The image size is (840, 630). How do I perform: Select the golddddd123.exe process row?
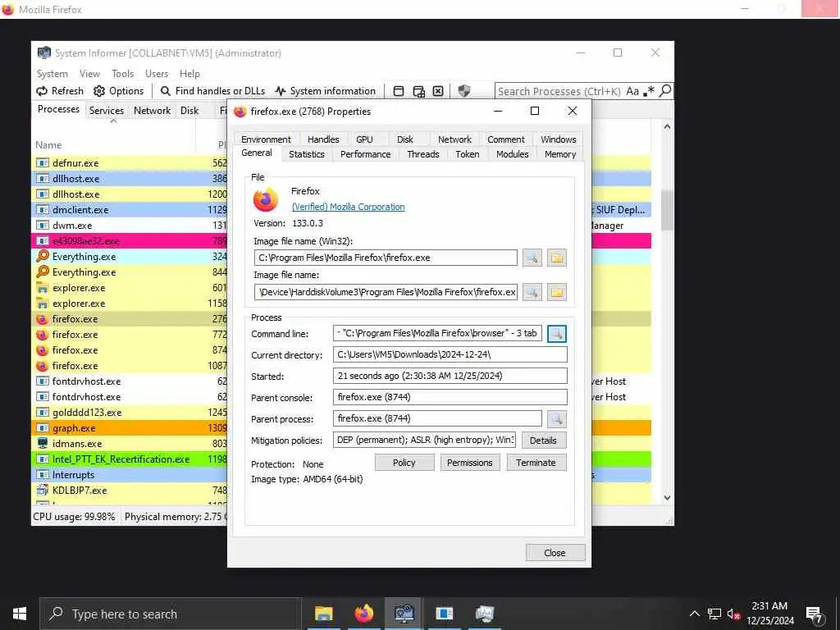(x=129, y=413)
